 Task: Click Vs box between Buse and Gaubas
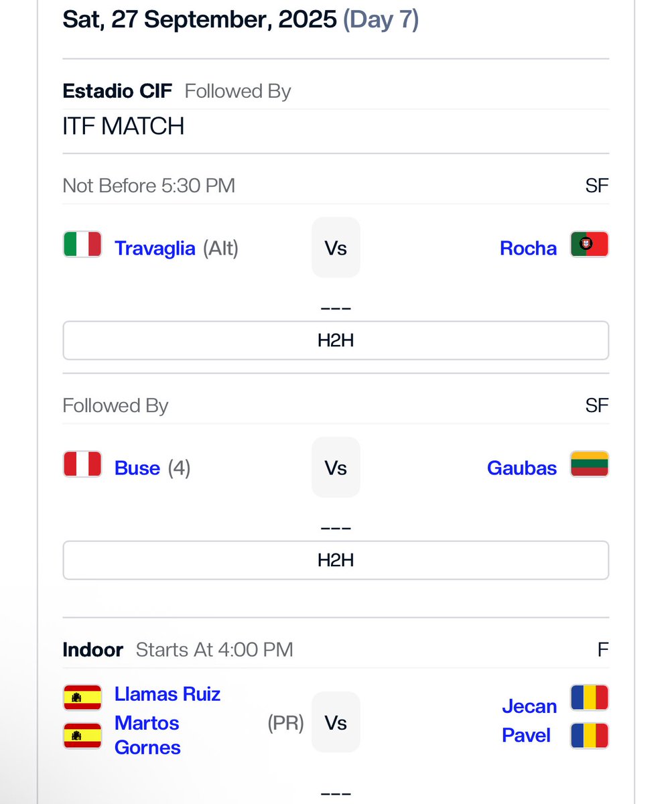pyautogui.click(x=336, y=467)
